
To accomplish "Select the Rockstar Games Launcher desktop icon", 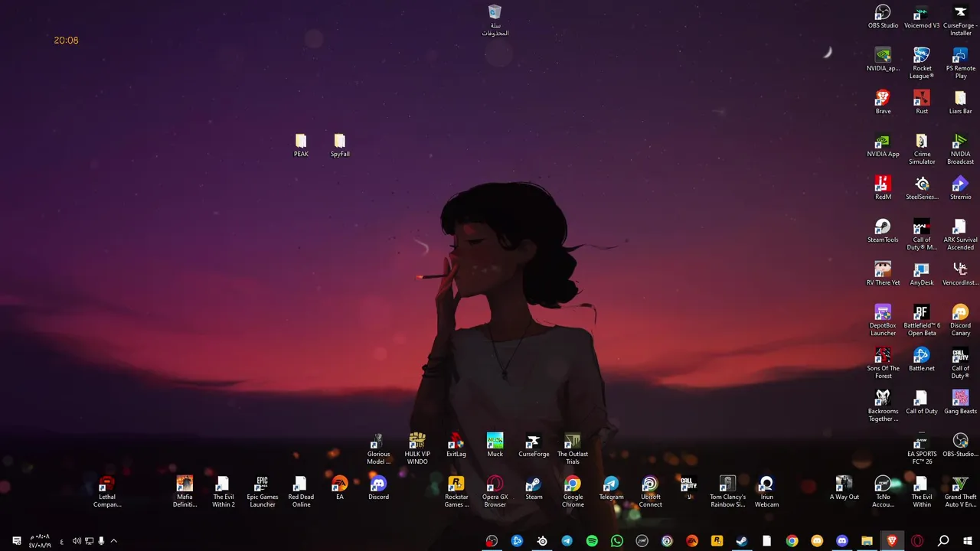I will click(456, 492).
